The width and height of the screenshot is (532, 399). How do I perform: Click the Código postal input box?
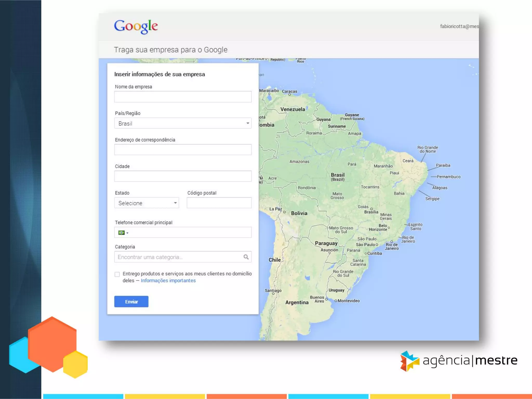219,203
